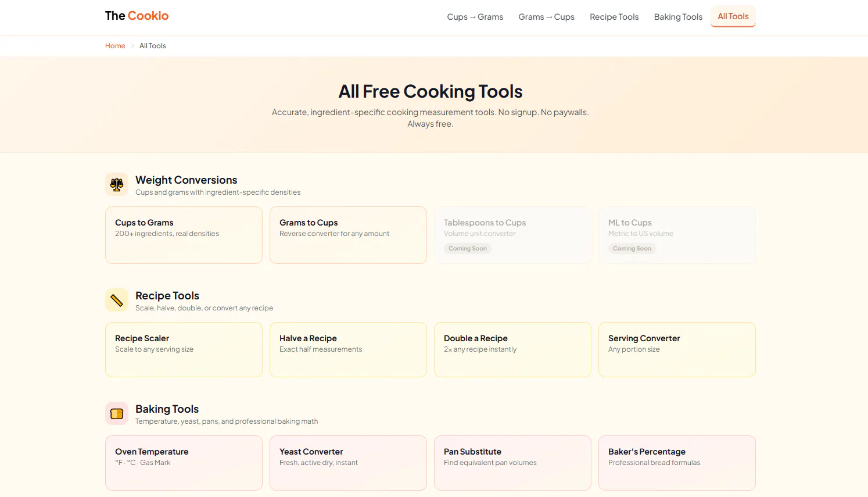
Task: Open The Cookio logo homepage
Action: click(137, 16)
